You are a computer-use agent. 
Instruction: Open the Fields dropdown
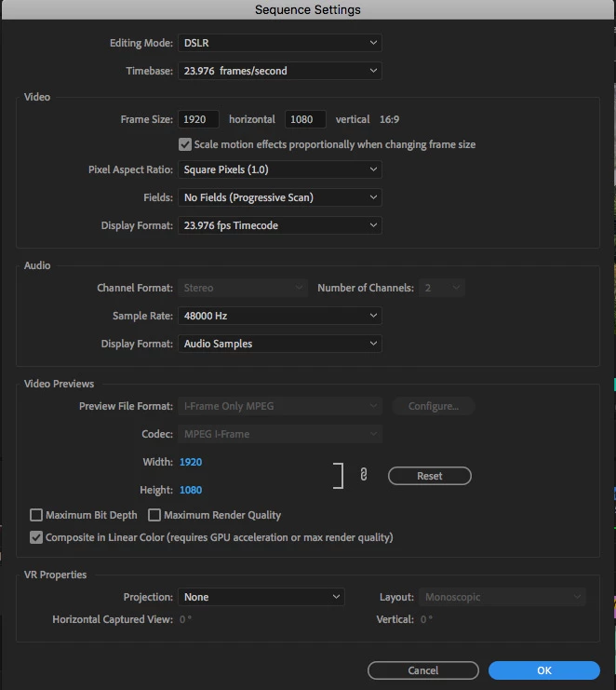280,197
